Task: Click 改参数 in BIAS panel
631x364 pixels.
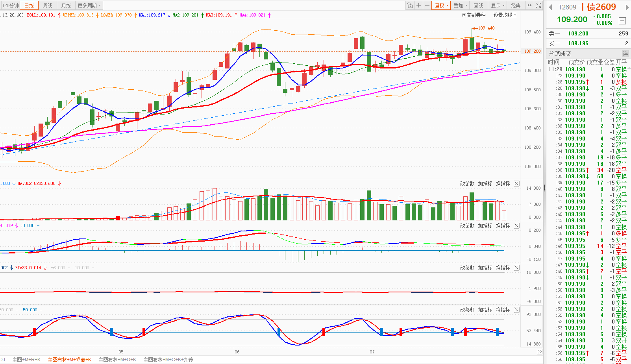Action: pos(467,268)
